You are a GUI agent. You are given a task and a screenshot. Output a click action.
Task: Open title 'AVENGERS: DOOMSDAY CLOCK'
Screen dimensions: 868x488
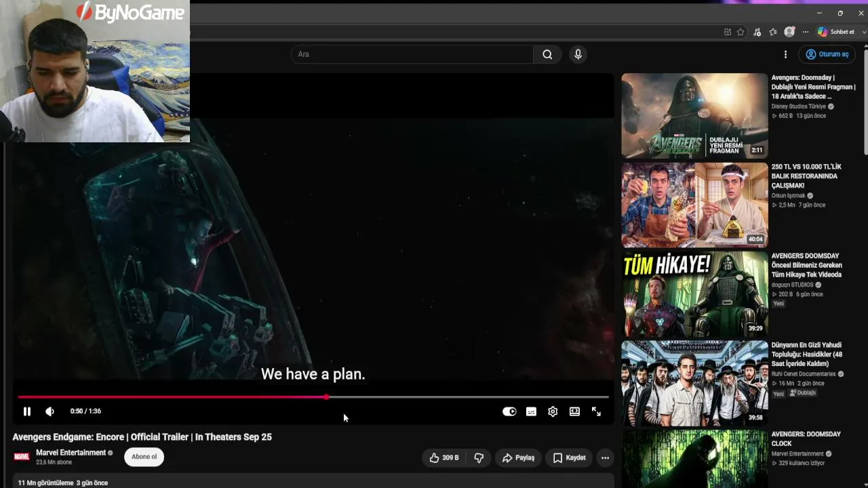(806, 439)
